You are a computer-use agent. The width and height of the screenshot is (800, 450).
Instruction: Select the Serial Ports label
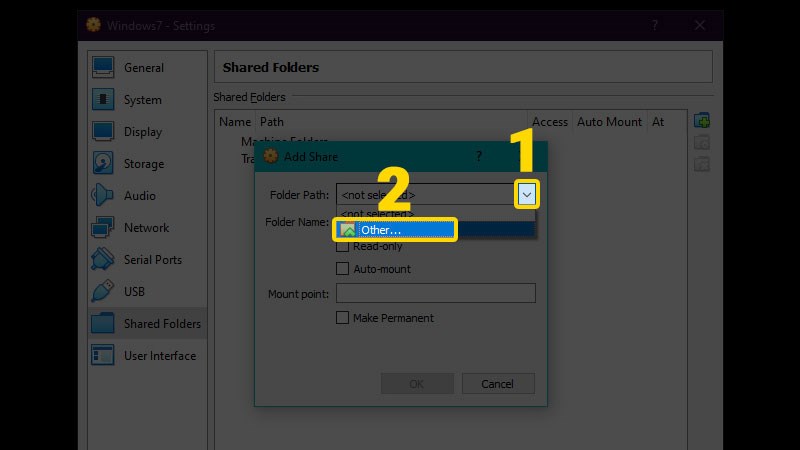click(153, 260)
